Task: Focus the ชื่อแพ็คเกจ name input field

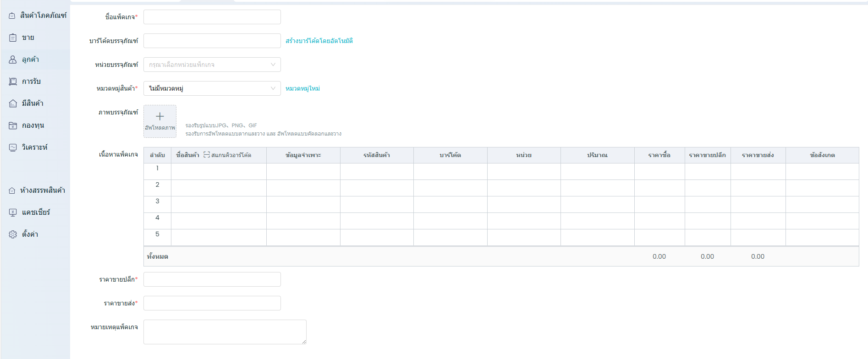Action: pos(212,17)
